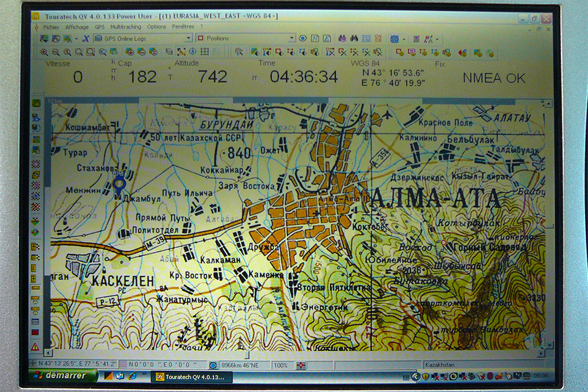Click the blue concentric target icon

coord(395,39)
